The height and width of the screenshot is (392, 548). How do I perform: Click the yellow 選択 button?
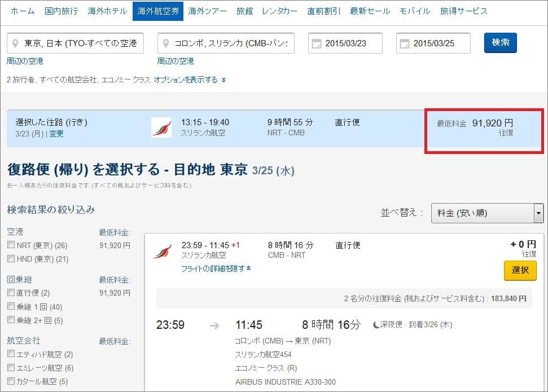coord(520,271)
